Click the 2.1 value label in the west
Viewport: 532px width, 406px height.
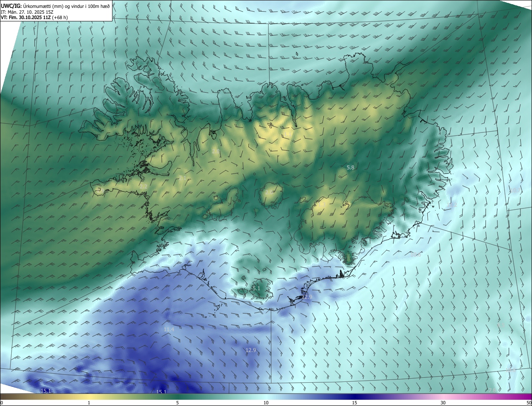pos(183,178)
